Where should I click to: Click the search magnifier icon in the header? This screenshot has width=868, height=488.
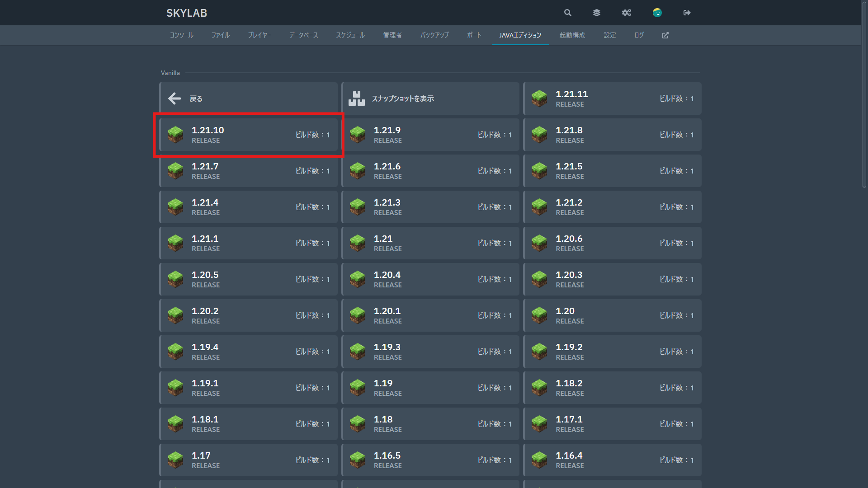pyautogui.click(x=568, y=13)
